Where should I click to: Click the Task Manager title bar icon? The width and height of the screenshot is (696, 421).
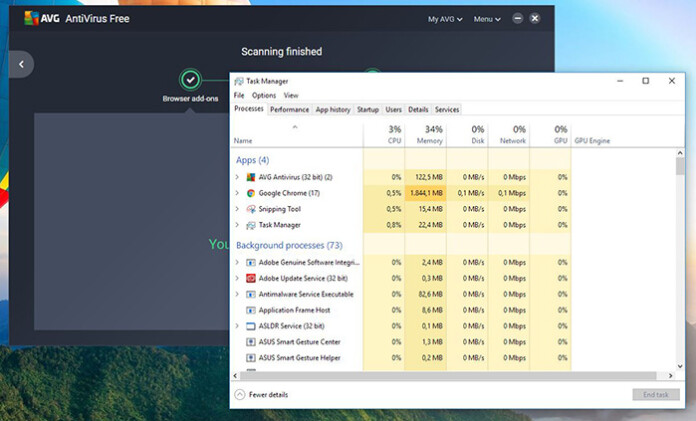tap(239, 81)
